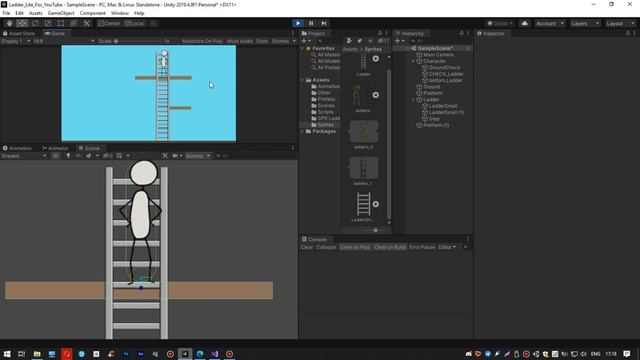The height and width of the screenshot is (360, 640).
Task: Click the lock icon of the Inspector panel
Action: coord(627,33)
